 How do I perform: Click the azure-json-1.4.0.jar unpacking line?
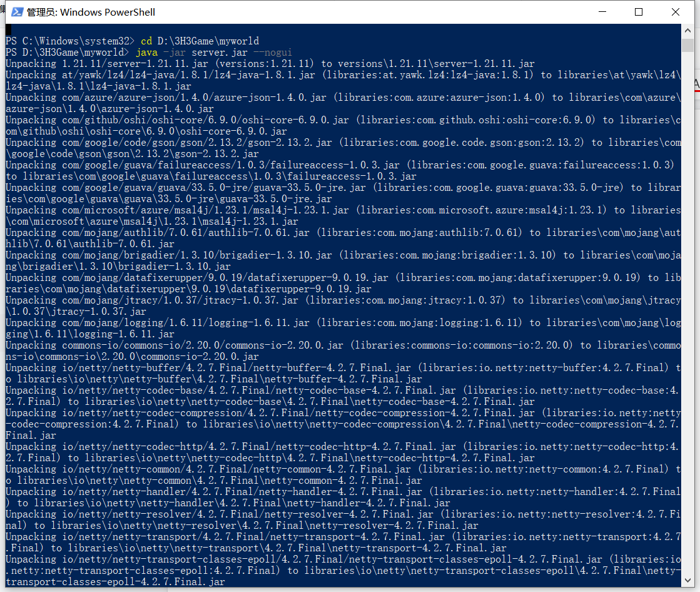pyautogui.click(x=343, y=103)
